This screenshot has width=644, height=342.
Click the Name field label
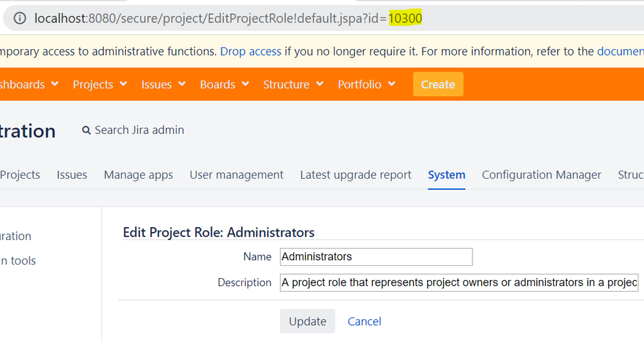(x=257, y=257)
